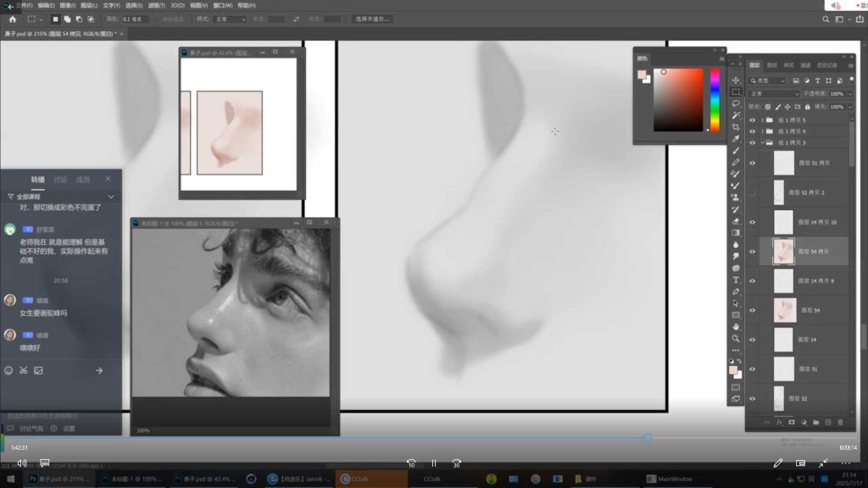
Task: Select the Lasso tool
Action: 736,103
